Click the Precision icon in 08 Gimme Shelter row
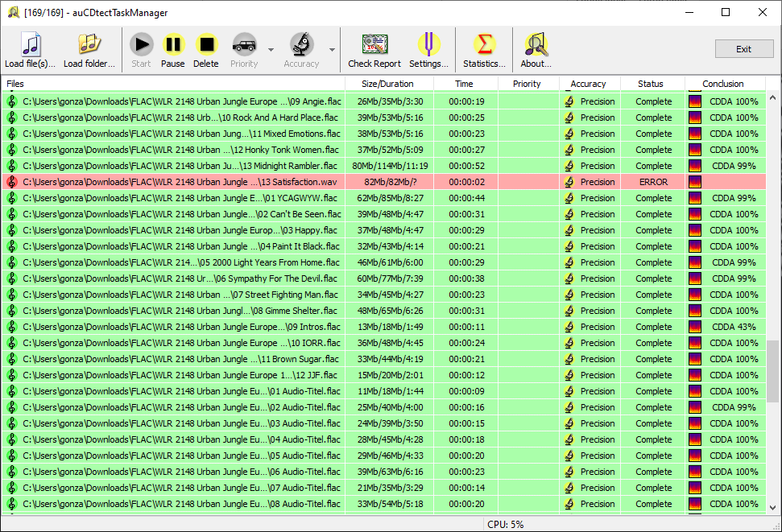Viewport: 782px width, 532px height. tap(569, 311)
